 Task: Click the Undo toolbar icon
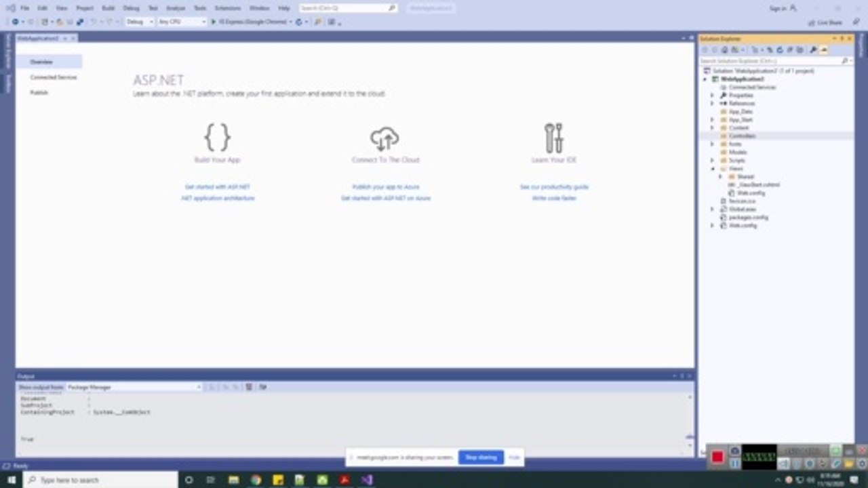[x=94, y=22]
